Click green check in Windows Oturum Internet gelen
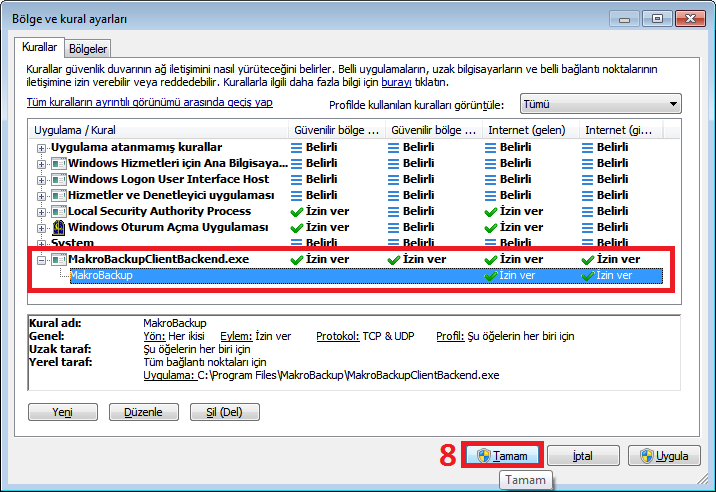Image resolution: width=716 pixels, height=492 pixels. (491, 228)
